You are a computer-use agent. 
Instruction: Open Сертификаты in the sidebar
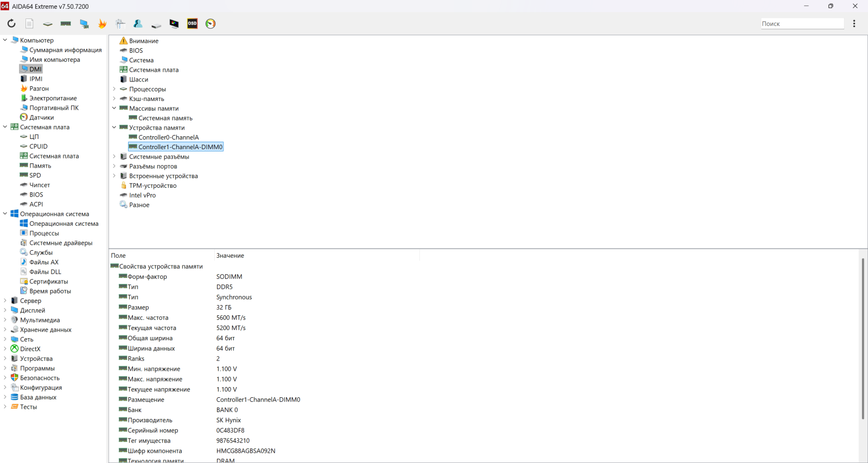tap(48, 281)
